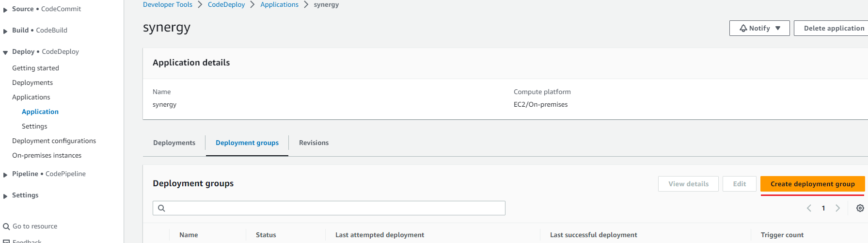Click the deployment groups search field
This screenshot has height=243, width=868.
(329, 208)
